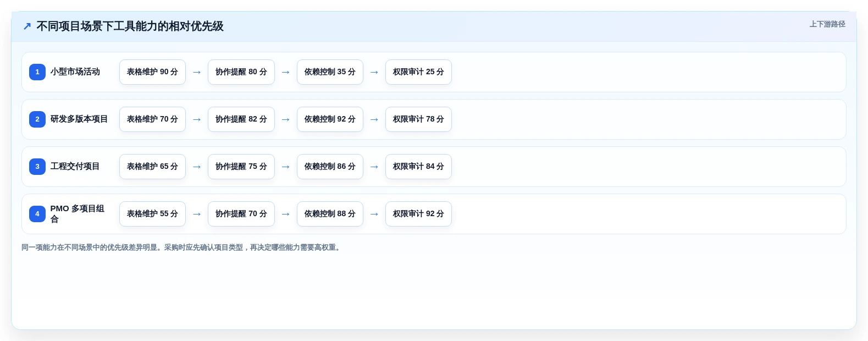
Task: Click the footnote starting 同一项能力在不同场景中
Action: click(182, 248)
